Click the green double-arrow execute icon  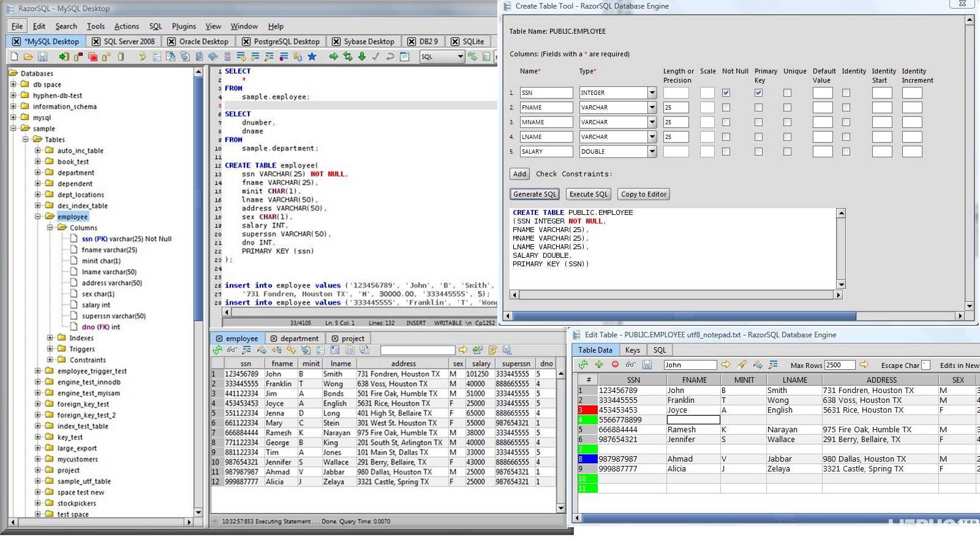point(347,56)
